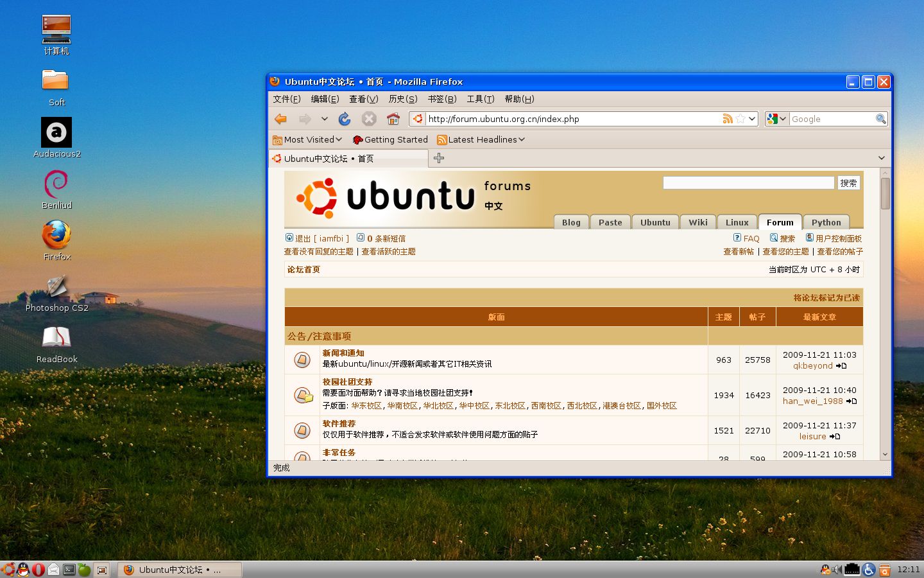
Task: Open the 帮助(H) menu
Action: pyautogui.click(x=519, y=99)
